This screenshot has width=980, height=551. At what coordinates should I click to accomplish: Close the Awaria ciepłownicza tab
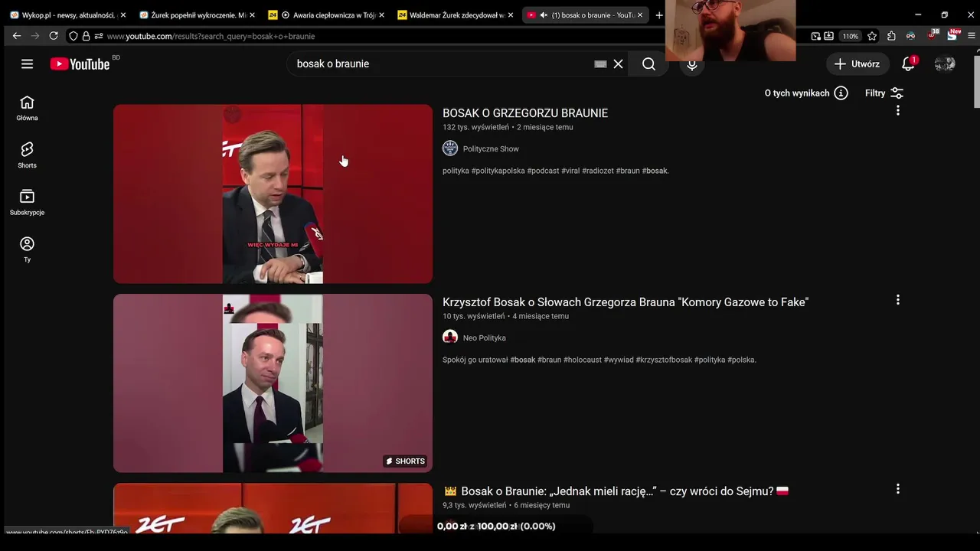click(381, 15)
